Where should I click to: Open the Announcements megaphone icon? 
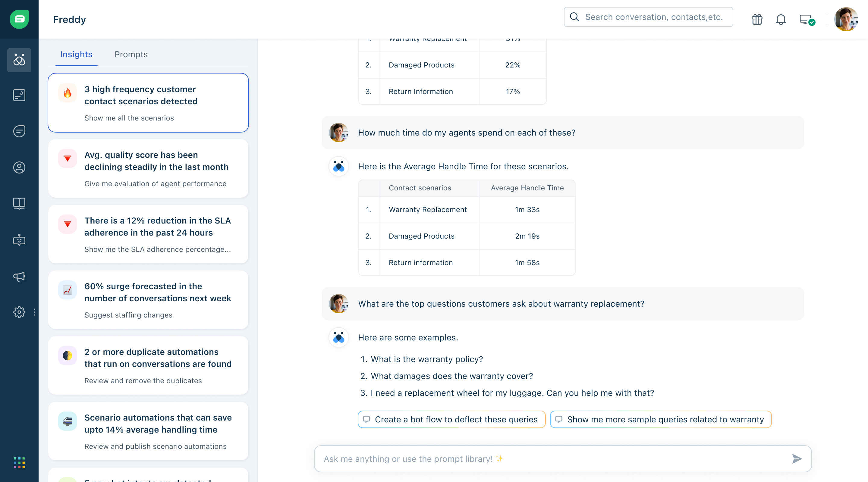point(19,277)
